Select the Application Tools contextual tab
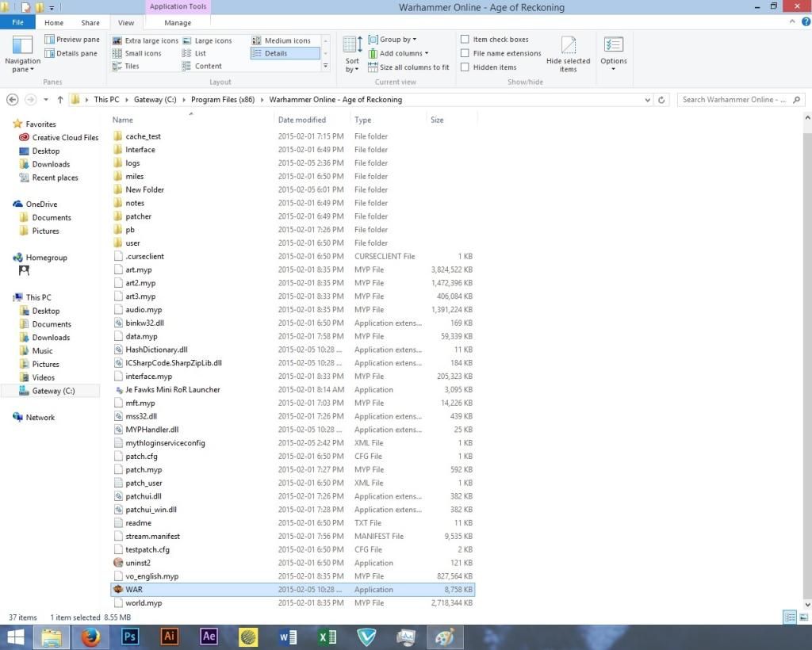The image size is (812, 650). point(178,6)
